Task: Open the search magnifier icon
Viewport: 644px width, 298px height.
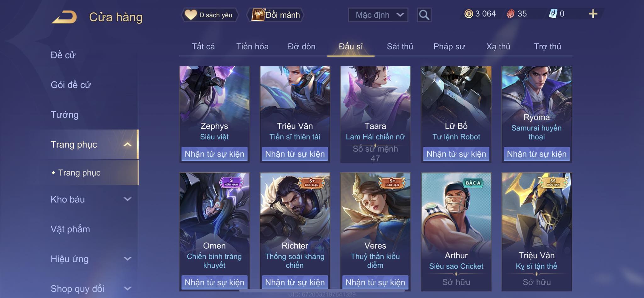Action: pos(424,15)
